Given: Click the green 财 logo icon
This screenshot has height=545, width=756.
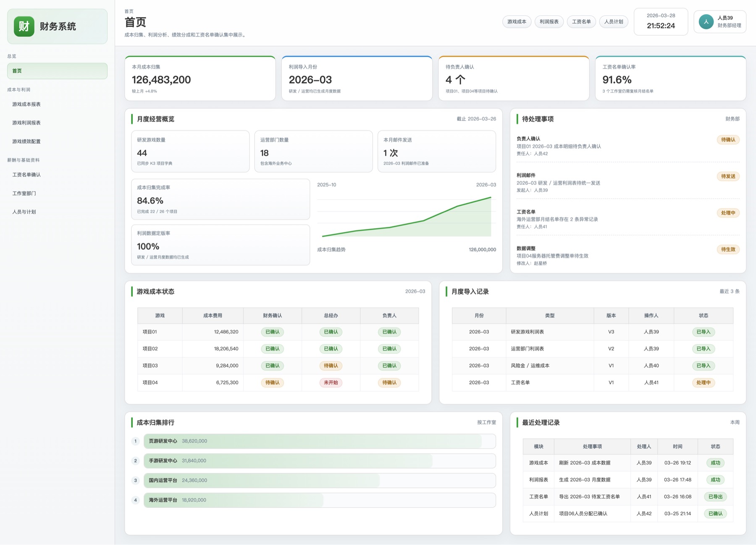Looking at the screenshot, I should point(24,26).
